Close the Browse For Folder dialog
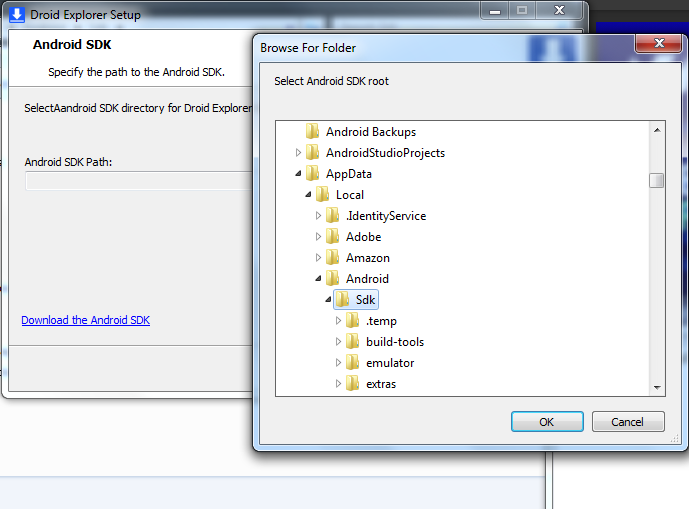Image resolution: width=689 pixels, height=509 pixels. click(x=659, y=43)
